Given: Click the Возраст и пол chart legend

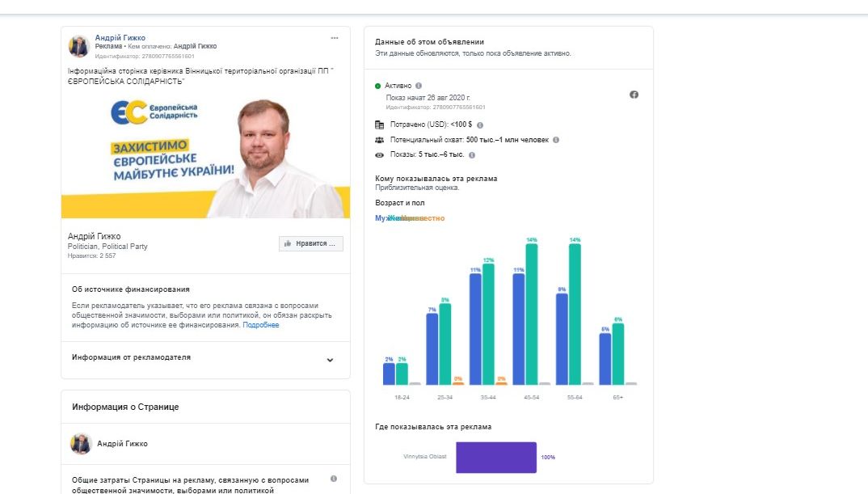Looking at the screenshot, I should tap(410, 218).
